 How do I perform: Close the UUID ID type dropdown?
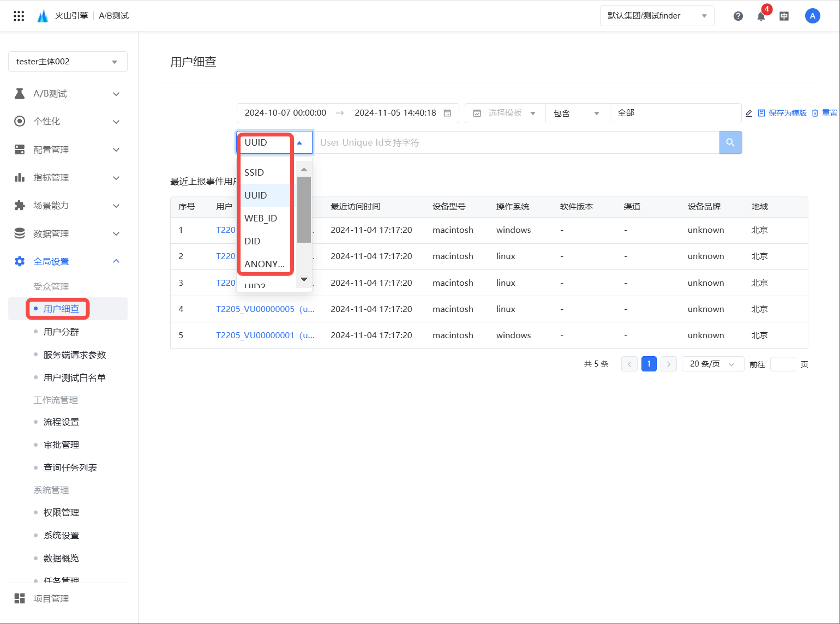[x=274, y=142]
